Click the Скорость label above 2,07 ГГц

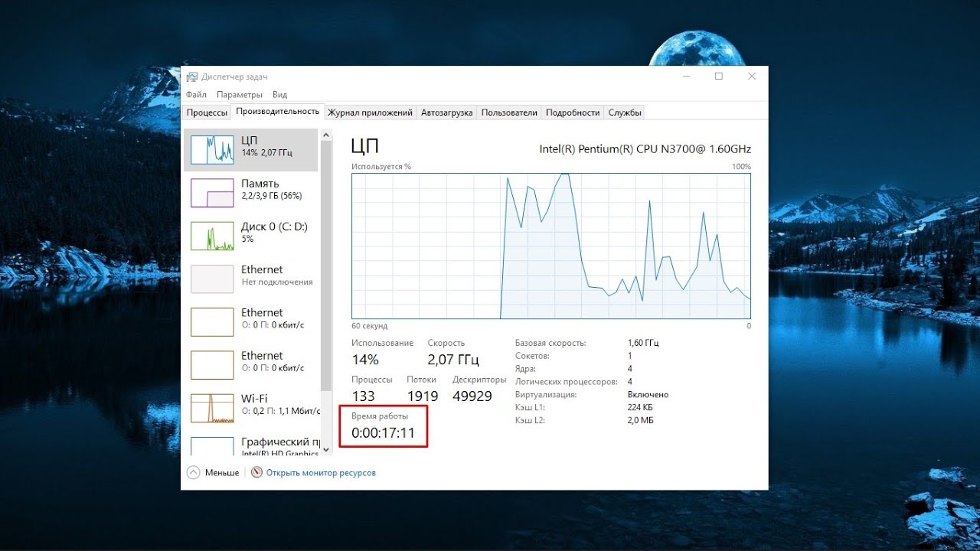[446, 343]
